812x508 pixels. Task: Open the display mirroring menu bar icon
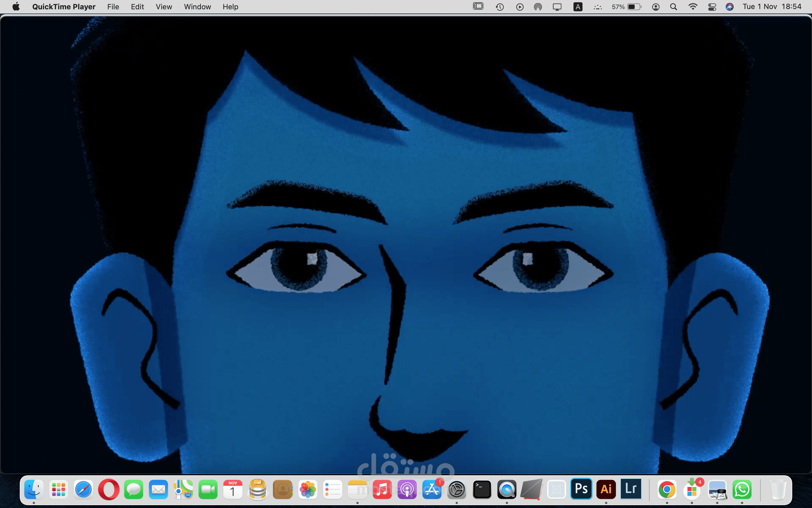pyautogui.click(x=557, y=7)
